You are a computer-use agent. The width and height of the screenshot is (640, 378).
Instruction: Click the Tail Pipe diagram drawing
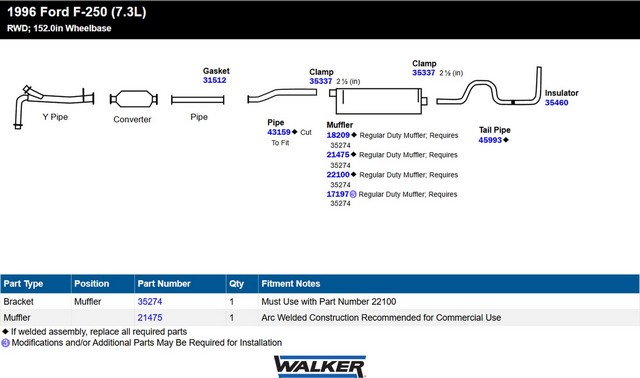(489, 87)
